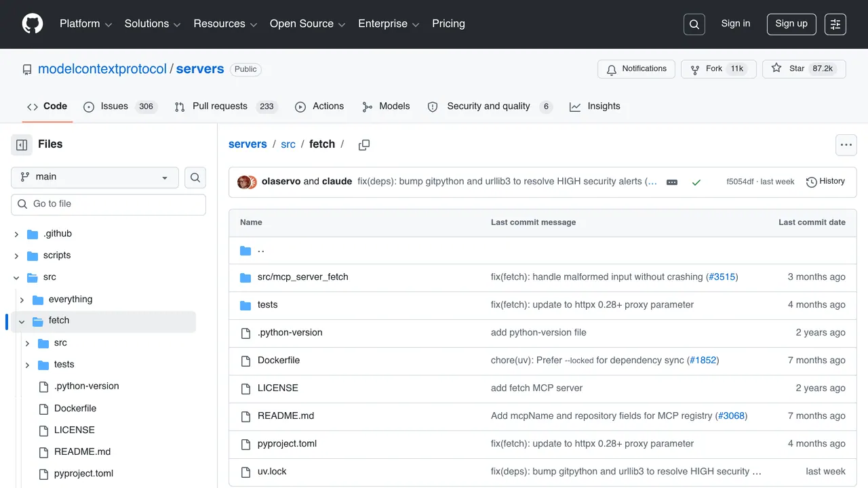Expand the Open Source menu
The height and width of the screenshot is (488, 868).
308,24
